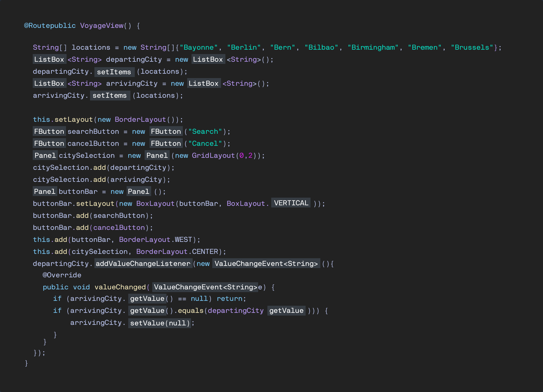
Task: Select the addValueChangeListener method name
Action: click(143, 264)
